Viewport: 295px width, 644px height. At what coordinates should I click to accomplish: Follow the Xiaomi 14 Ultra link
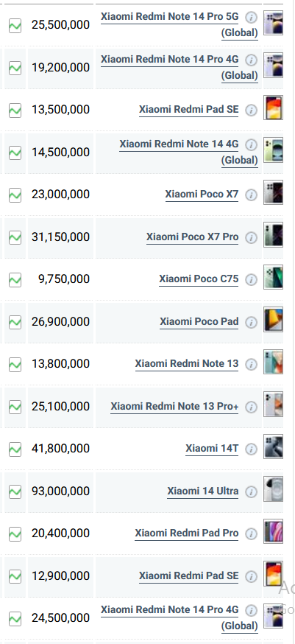pyautogui.click(x=203, y=491)
